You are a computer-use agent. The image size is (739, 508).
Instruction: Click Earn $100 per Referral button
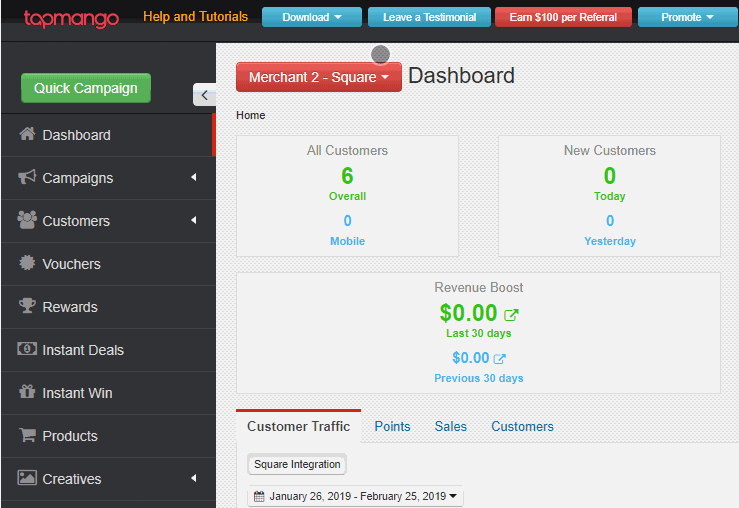click(563, 17)
